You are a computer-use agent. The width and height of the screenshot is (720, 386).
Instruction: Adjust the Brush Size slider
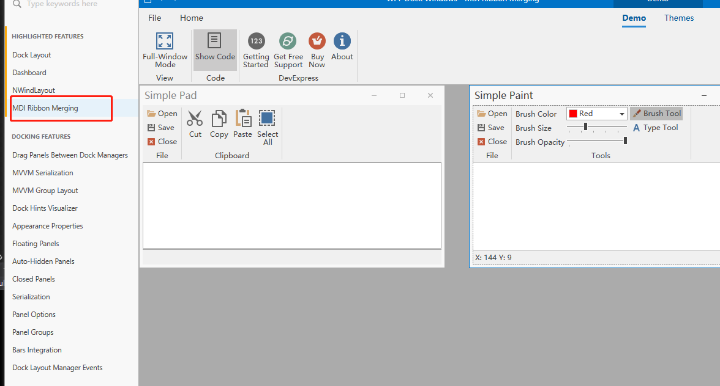(x=597, y=127)
